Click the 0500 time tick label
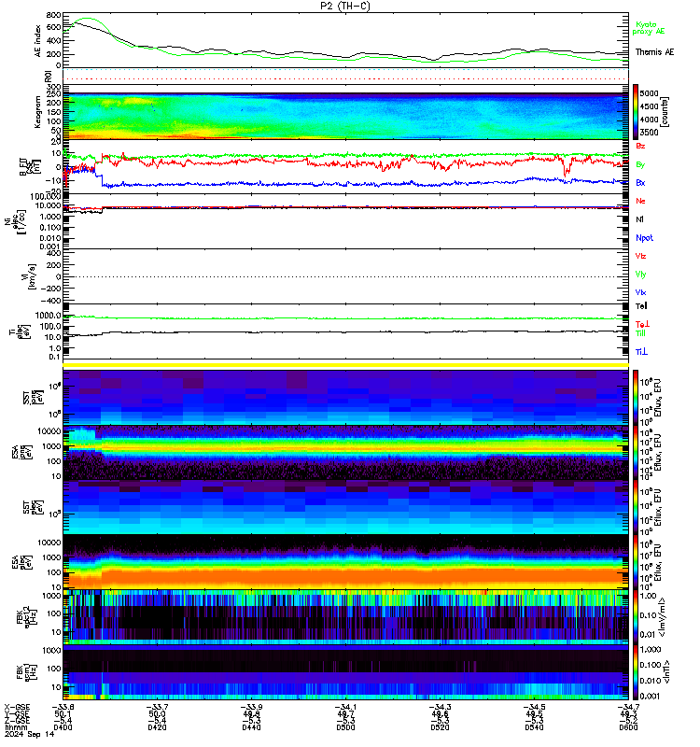The image size is (700, 747). click(345, 727)
